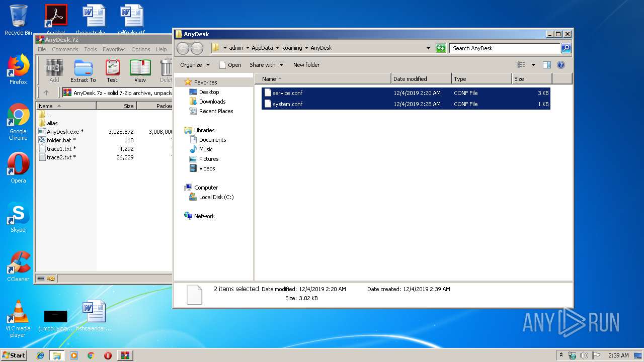Open the Help menu in the archive window
The height and width of the screenshot is (362, 644).
(x=161, y=49)
